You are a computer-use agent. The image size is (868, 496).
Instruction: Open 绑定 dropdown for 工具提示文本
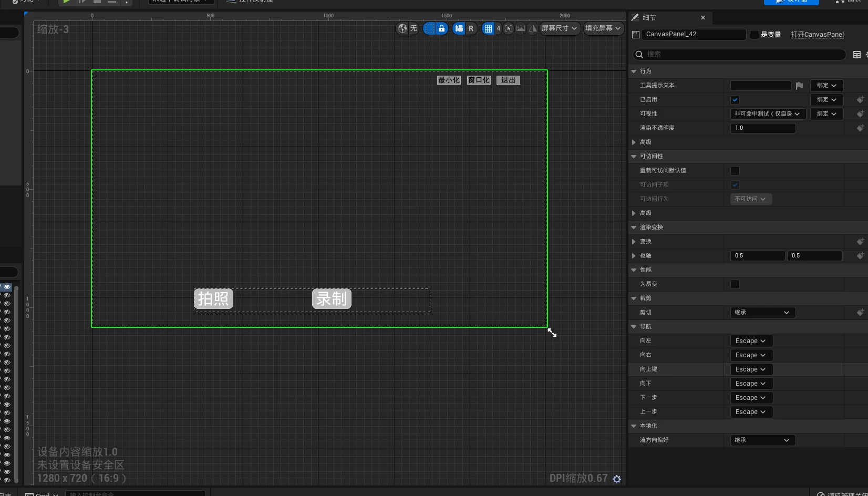click(826, 86)
